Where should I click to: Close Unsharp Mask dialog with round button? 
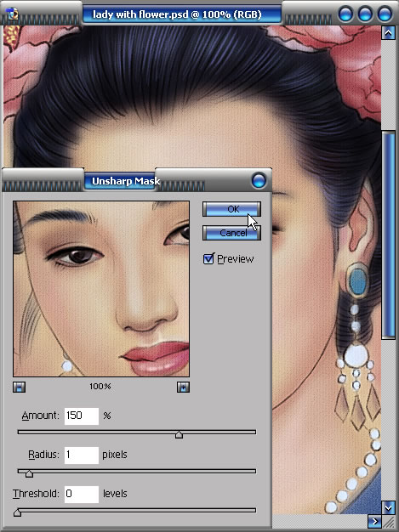coord(259,180)
